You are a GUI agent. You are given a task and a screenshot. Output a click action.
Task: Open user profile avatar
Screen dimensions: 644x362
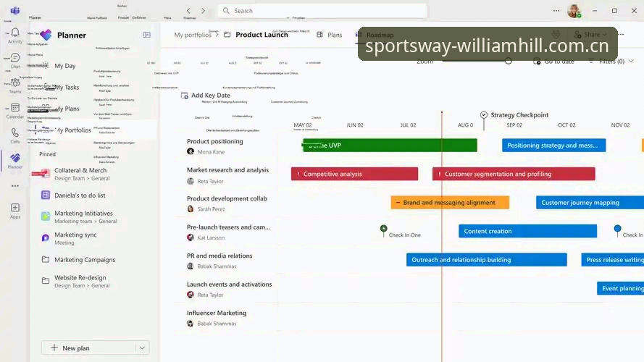[574, 11]
